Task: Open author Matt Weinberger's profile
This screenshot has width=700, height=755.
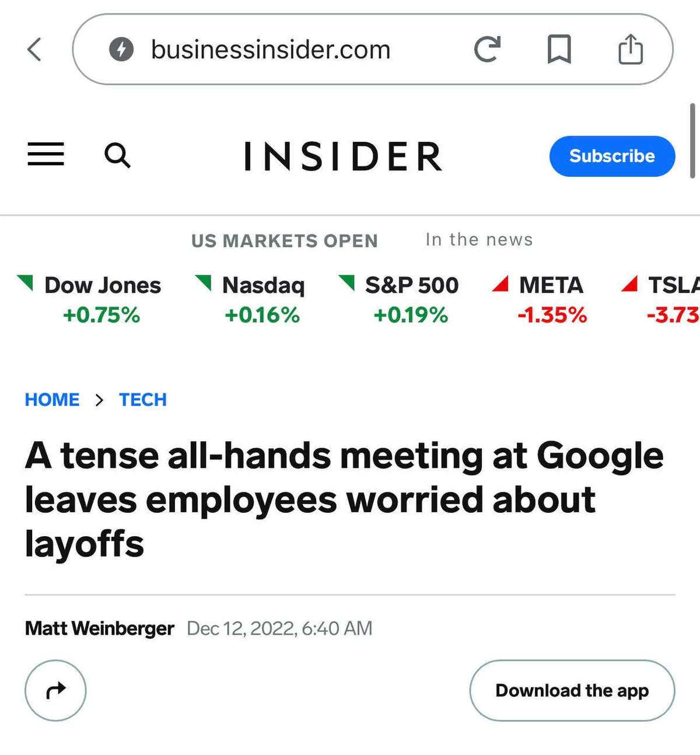Action: pos(99,628)
